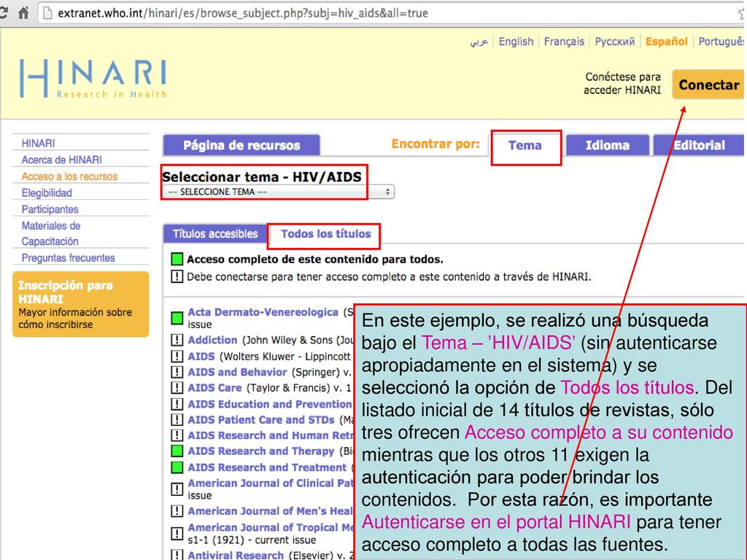Click exclamation icon beside American Journal of Clinical Pathology

(x=177, y=489)
